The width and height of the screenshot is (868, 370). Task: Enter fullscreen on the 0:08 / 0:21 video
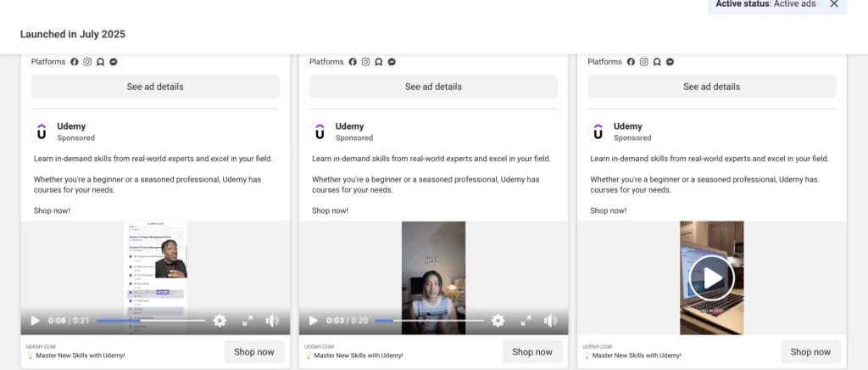tap(248, 321)
